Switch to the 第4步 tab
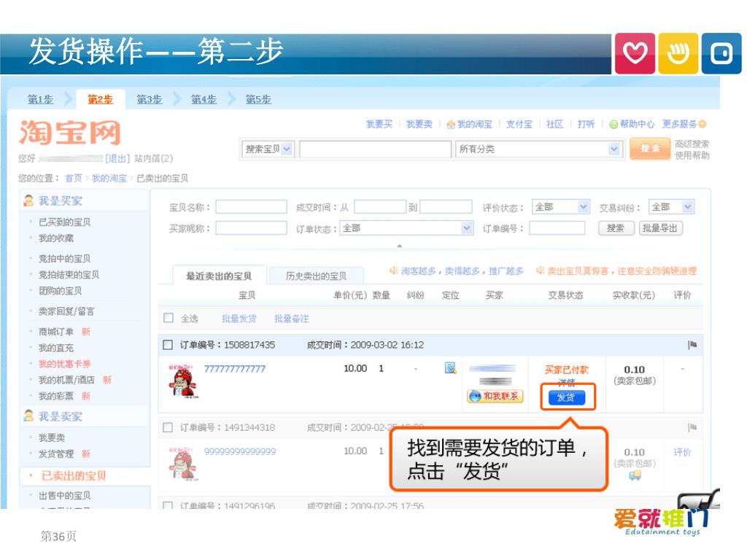747x560 pixels. [x=204, y=99]
